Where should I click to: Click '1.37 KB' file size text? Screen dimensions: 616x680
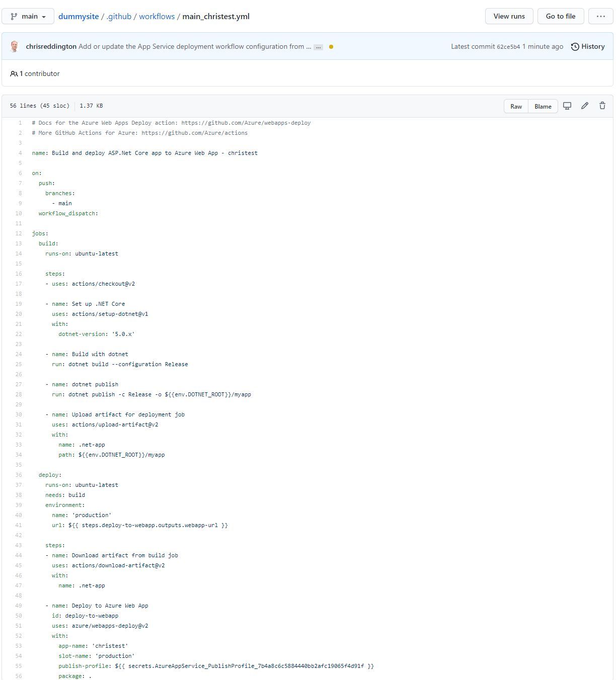[91, 106]
